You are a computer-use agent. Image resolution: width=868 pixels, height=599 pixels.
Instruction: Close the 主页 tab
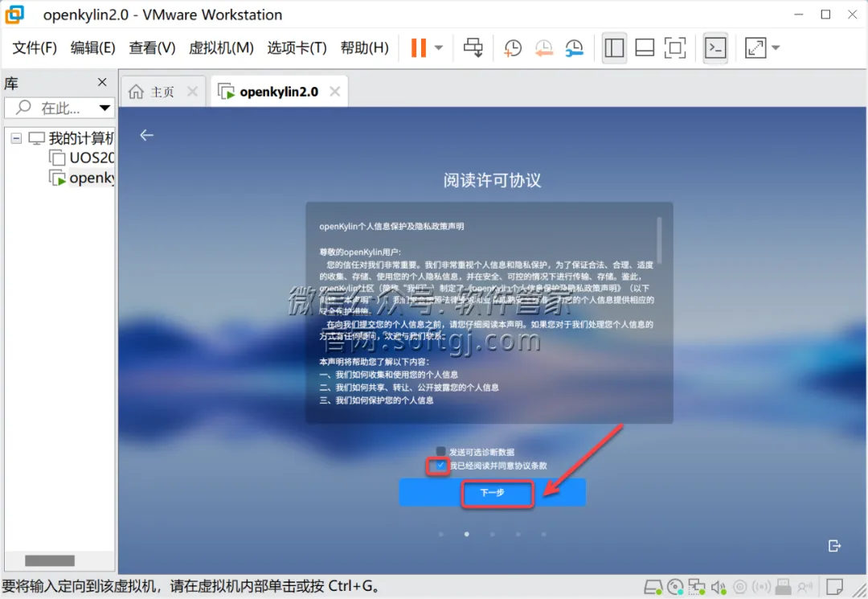(x=192, y=92)
